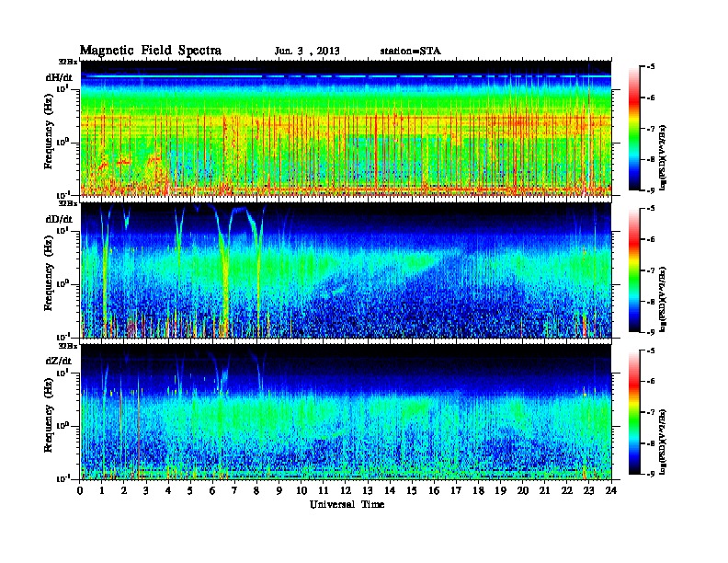Click the "-7" value on dD/dt color bar

[652, 270]
